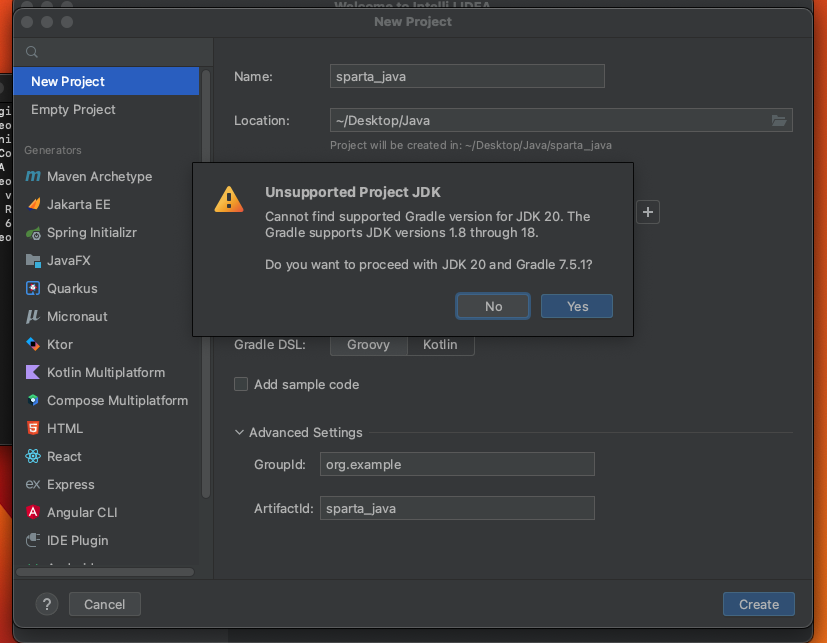Click the 'Project will be created in' hint text

click(x=471, y=145)
